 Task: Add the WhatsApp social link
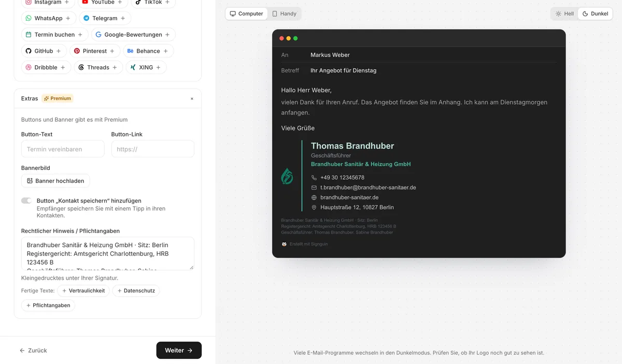pyautogui.click(x=49, y=18)
